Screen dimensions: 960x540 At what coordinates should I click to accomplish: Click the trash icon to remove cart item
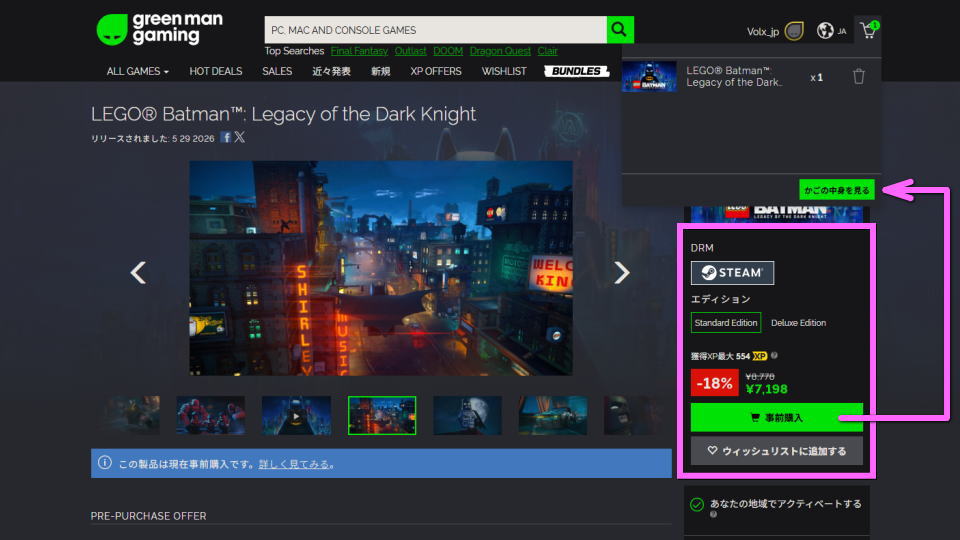point(858,77)
